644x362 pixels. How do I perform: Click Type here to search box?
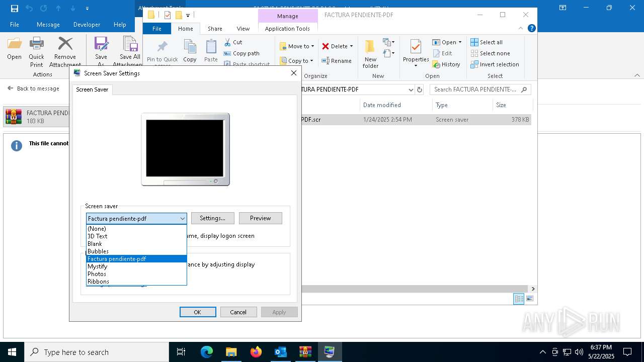pos(97,352)
